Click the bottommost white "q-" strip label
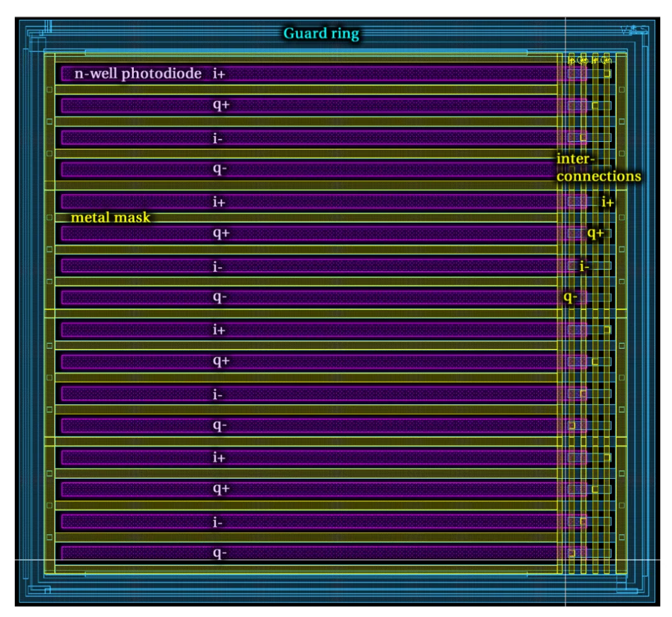 tap(220, 553)
